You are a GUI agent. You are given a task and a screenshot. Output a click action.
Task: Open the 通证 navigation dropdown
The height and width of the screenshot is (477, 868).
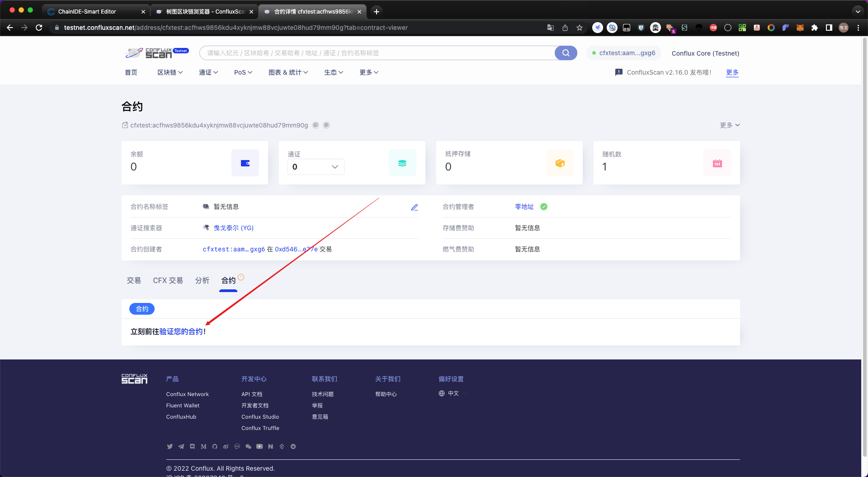208,72
